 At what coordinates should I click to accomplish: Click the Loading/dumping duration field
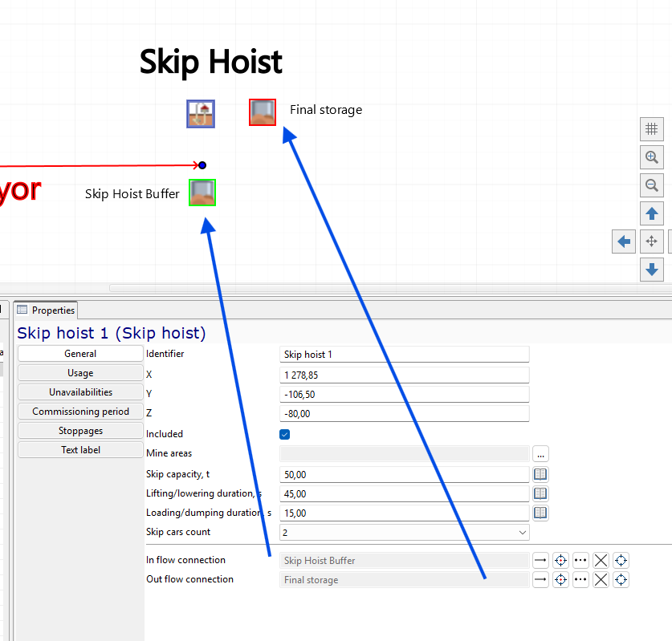[404, 513]
